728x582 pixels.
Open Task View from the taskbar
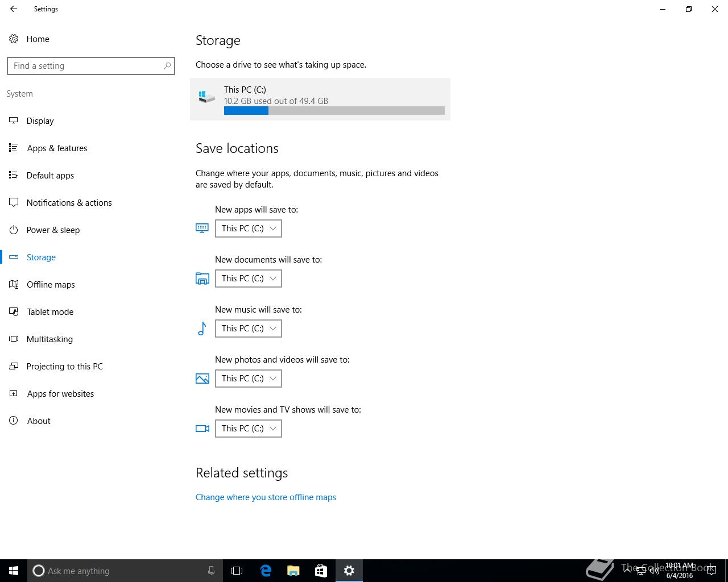[x=237, y=571]
